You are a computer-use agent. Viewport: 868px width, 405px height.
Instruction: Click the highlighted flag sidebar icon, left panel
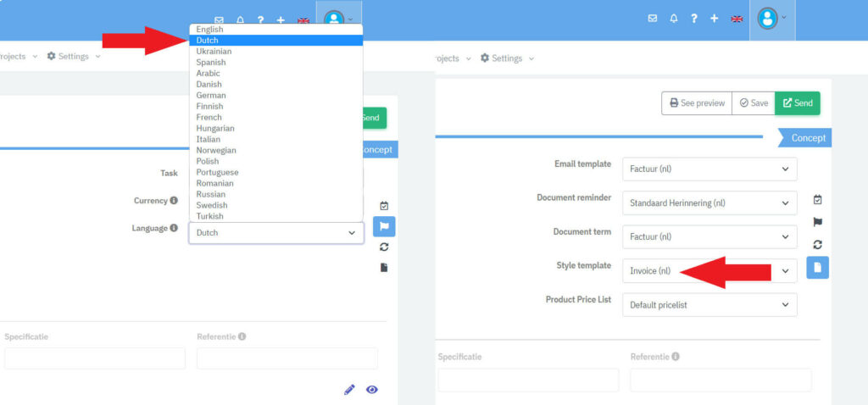[x=384, y=226]
